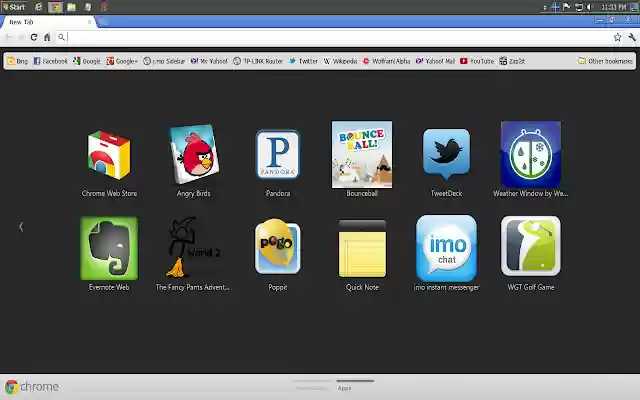This screenshot has width=640, height=400.
Task: Open the TP-LINK Router bookmark
Action: tap(258, 61)
